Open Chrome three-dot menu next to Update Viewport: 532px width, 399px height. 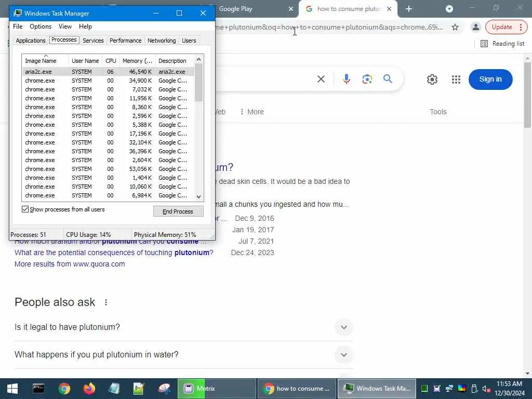pos(521,27)
